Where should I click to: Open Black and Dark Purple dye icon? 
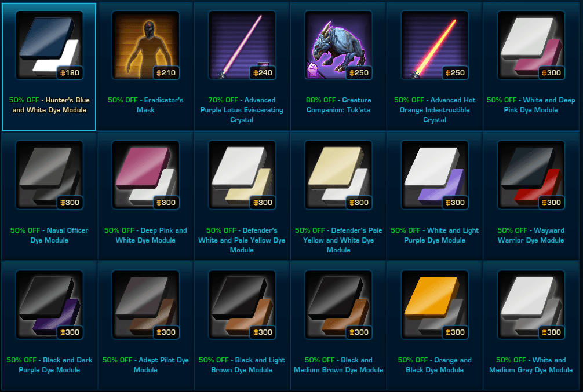tap(49, 305)
